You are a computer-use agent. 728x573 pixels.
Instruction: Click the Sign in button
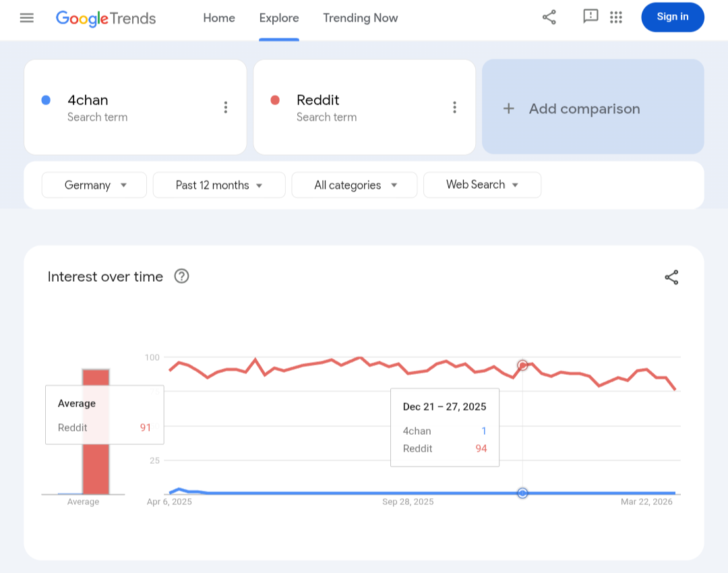673,17
